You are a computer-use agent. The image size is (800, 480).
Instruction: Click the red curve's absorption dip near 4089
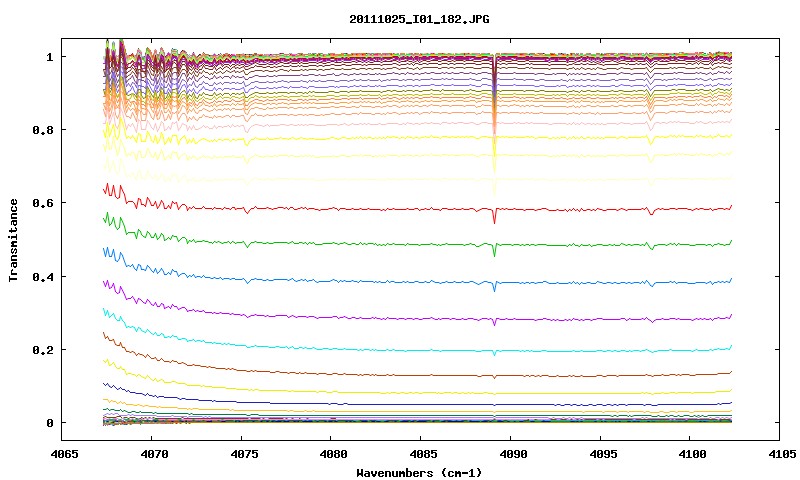click(x=494, y=218)
